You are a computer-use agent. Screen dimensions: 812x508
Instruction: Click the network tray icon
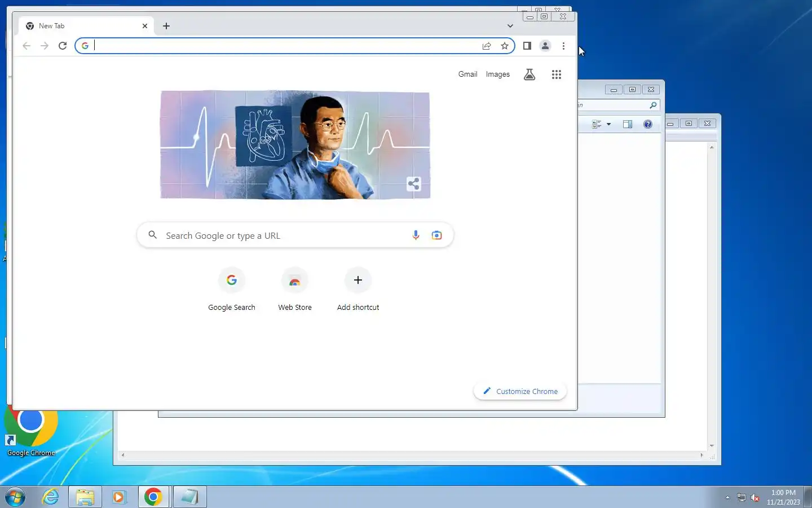[x=742, y=497]
